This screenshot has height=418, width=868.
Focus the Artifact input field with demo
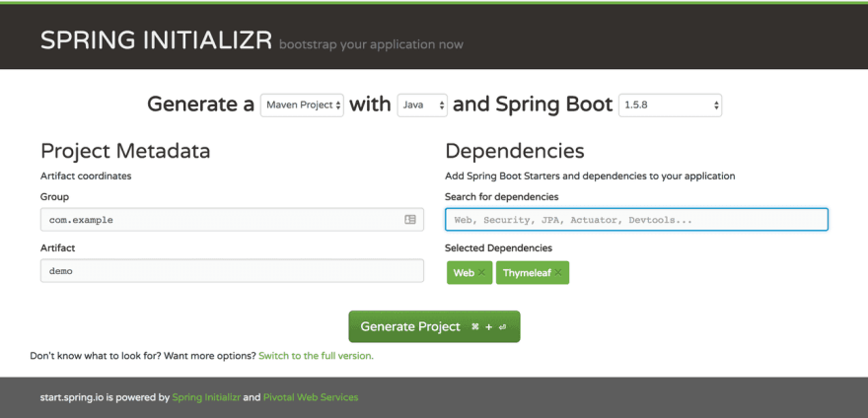232,271
